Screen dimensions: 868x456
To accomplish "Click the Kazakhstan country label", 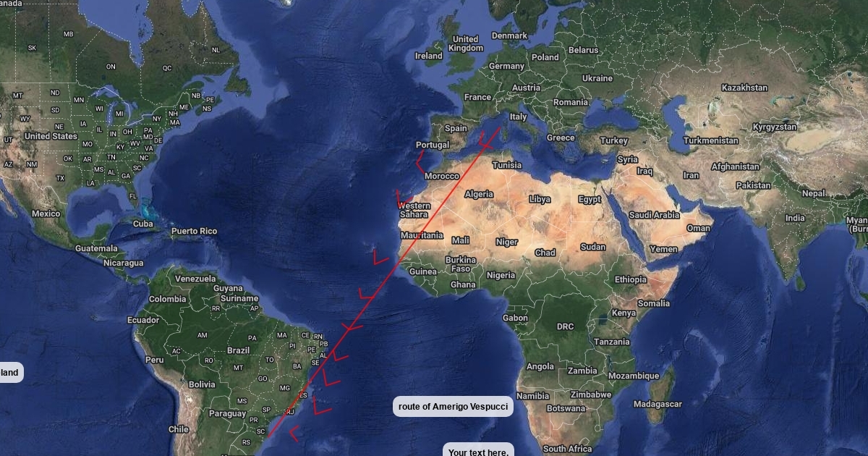I will [x=744, y=88].
